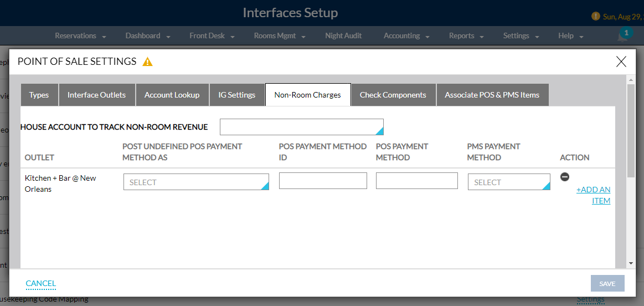Screen dimensions: 644x306
Task: Expand the Rooms Mgmt menu
Action: (280, 36)
